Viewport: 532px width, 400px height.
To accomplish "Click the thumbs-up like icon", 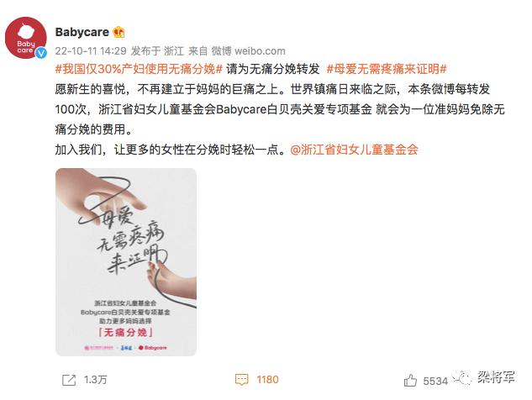I will pyautogui.click(x=410, y=381).
